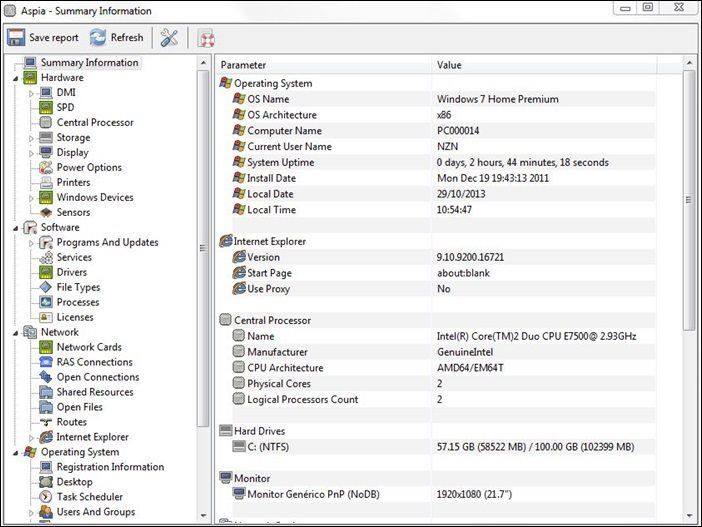Select Windows Devices label in tree
The image size is (702, 527).
[95, 197]
